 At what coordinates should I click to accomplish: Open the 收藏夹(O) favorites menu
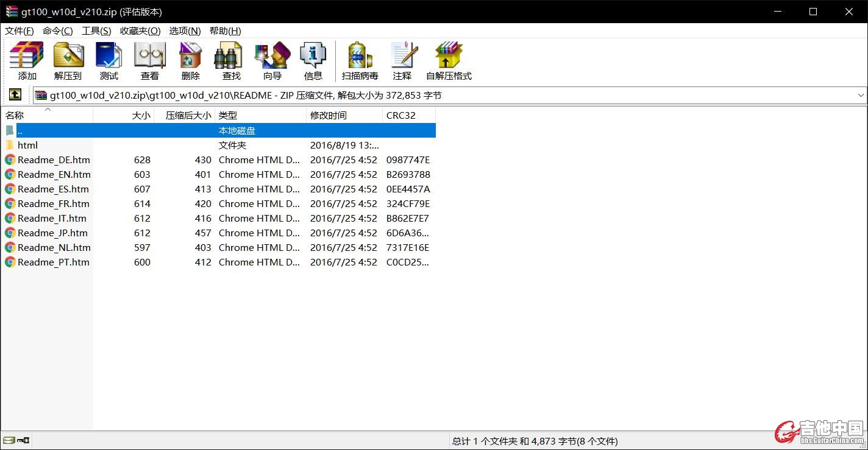pos(140,31)
